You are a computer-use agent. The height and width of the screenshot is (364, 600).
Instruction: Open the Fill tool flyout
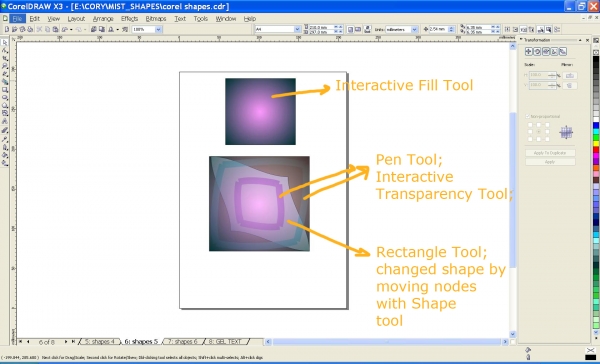click(5, 155)
